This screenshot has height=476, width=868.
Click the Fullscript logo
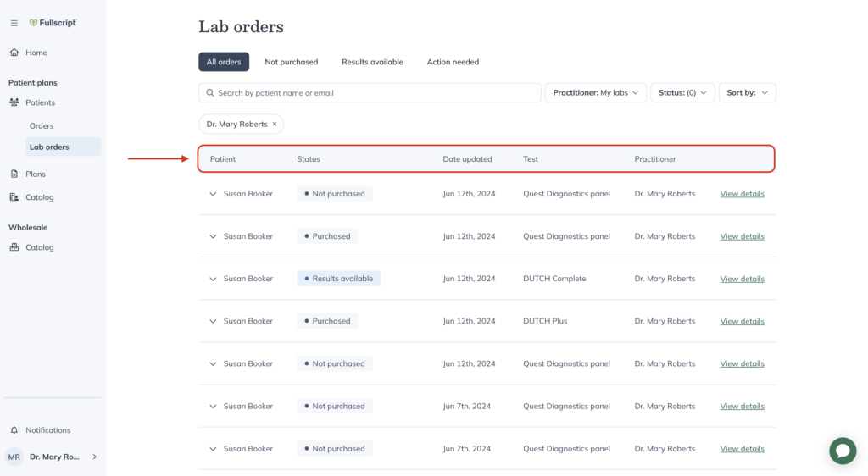coord(53,23)
